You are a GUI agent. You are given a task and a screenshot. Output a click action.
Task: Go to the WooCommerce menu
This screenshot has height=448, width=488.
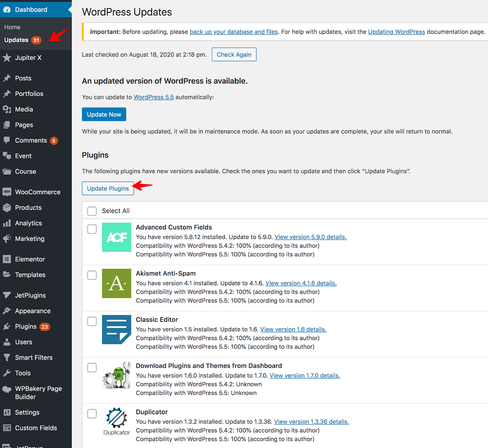(38, 192)
